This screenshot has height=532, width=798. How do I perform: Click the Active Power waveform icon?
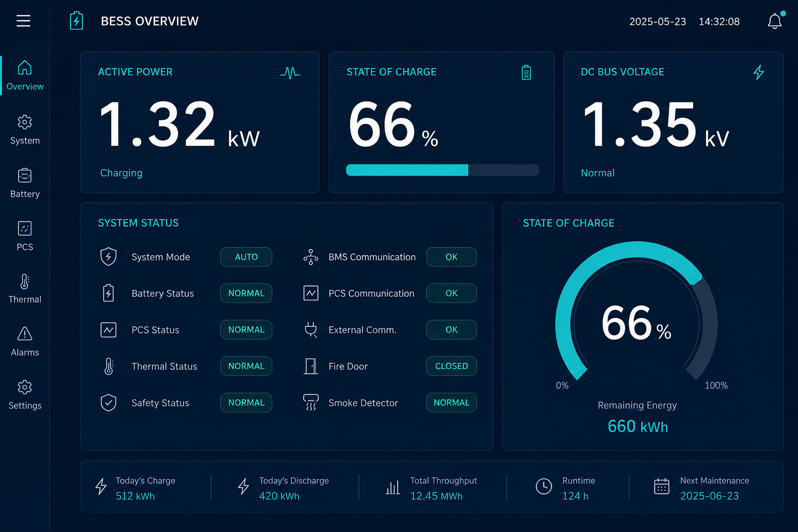click(x=290, y=72)
